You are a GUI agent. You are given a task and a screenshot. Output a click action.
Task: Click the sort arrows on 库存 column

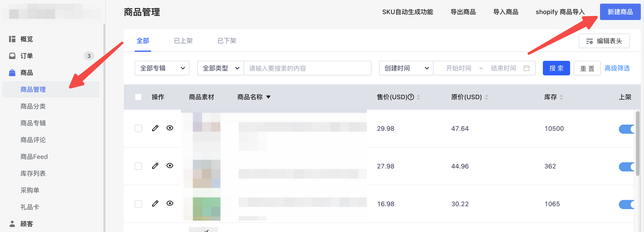[x=561, y=97]
